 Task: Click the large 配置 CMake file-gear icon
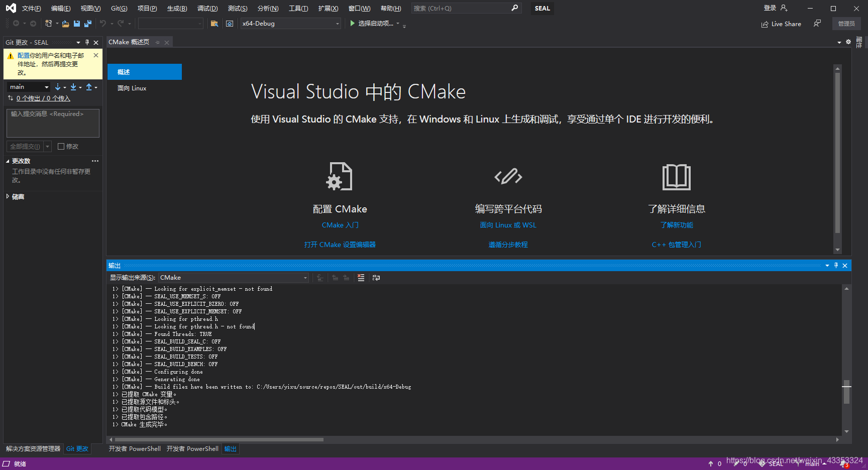point(340,176)
